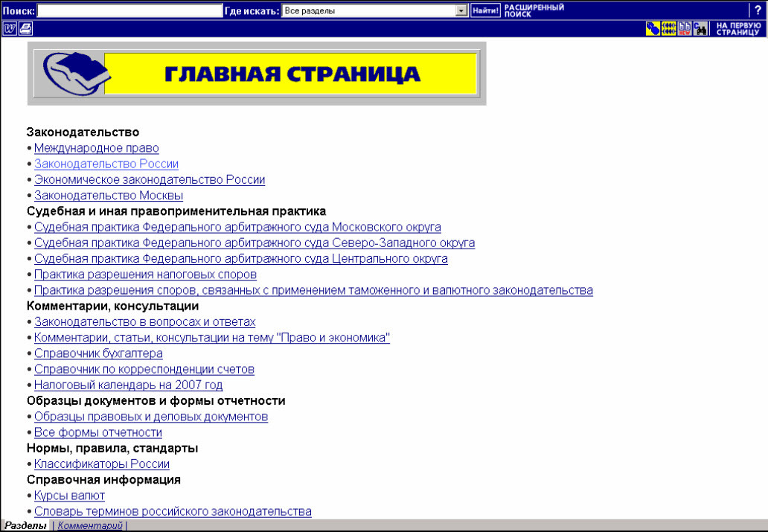The width and height of the screenshot is (768, 532).
Task: Open Курсы валют page
Action: tap(68, 496)
